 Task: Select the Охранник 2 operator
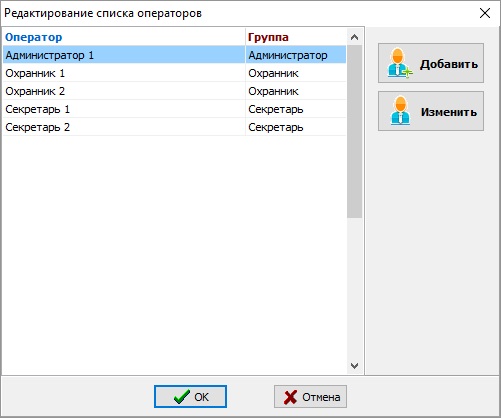tap(124, 91)
